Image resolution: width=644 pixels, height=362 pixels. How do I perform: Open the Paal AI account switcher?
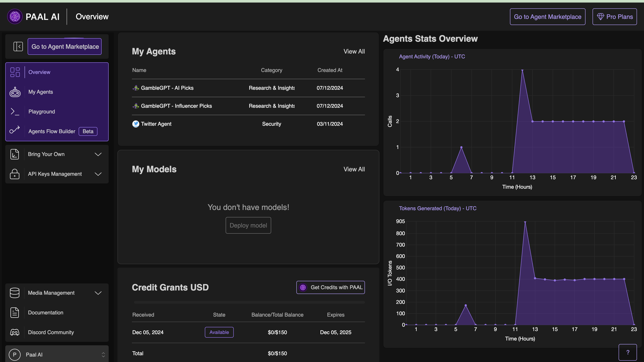point(57,355)
